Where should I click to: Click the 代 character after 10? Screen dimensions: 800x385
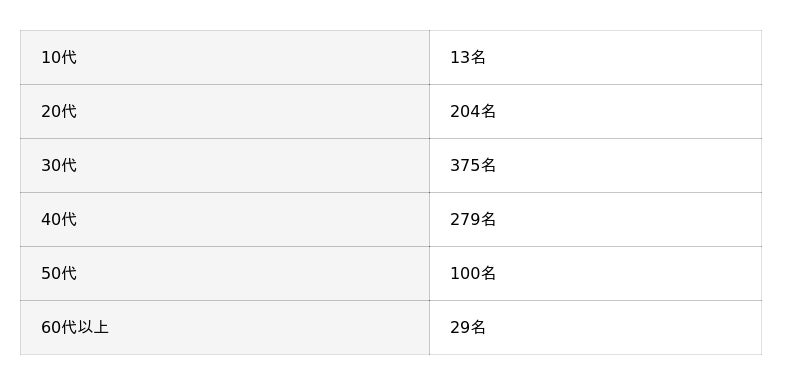(69, 58)
